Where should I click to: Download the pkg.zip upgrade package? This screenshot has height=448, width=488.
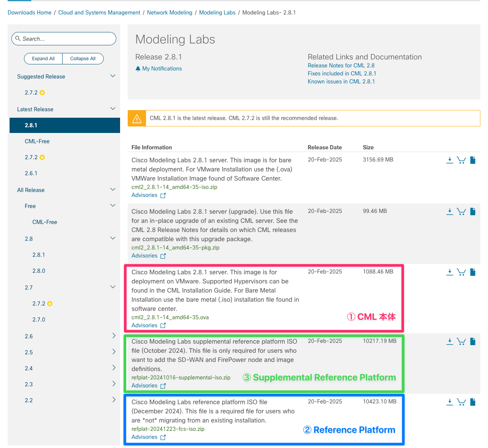click(x=450, y=211)
